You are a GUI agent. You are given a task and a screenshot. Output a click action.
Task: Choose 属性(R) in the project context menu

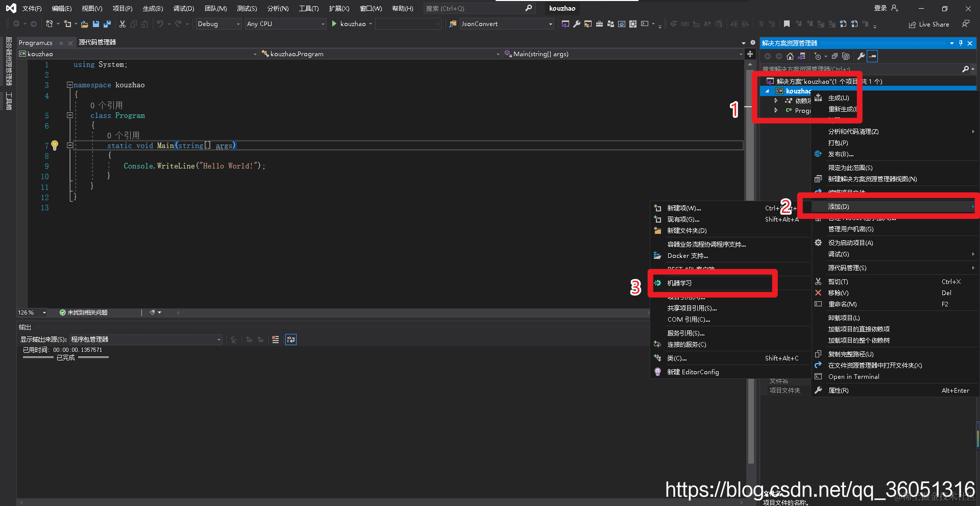pyautogui.click(x=894, y=391)
